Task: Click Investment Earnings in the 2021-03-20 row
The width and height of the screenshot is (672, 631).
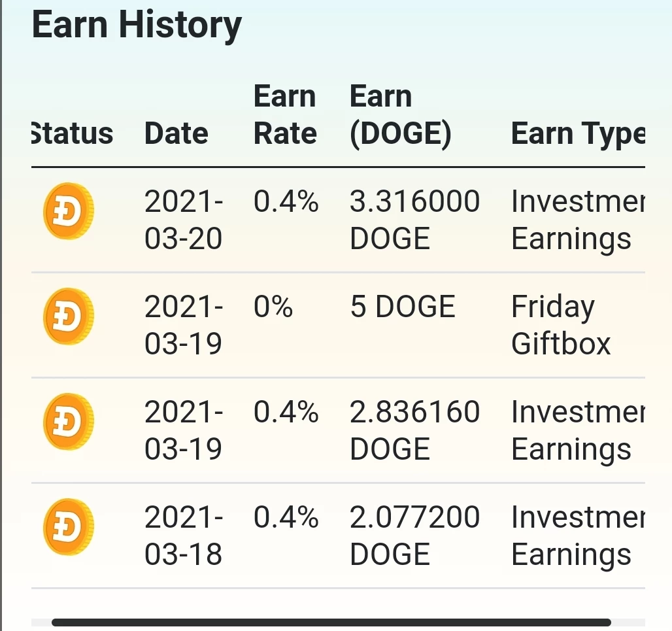Action: pyautogui.click(x=578, y=220)
